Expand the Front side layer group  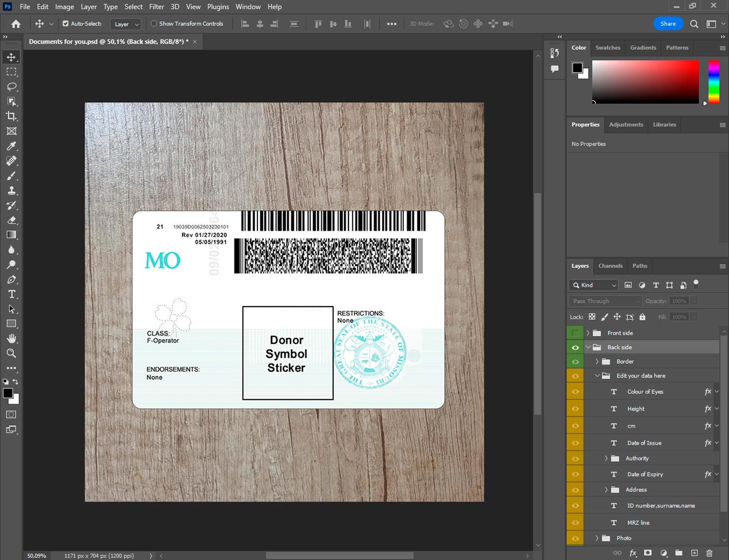pos(588,333)
